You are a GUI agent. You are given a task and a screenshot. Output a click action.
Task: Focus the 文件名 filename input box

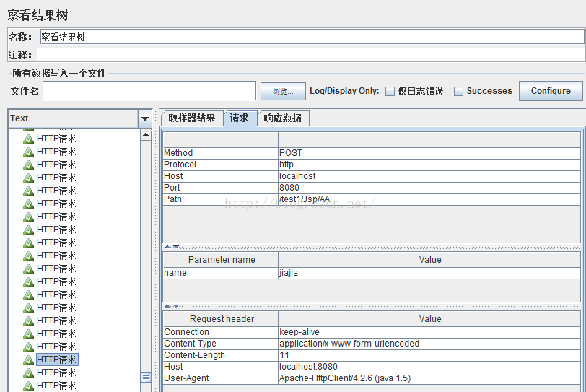pyautogui.click(x=149, y=91)
